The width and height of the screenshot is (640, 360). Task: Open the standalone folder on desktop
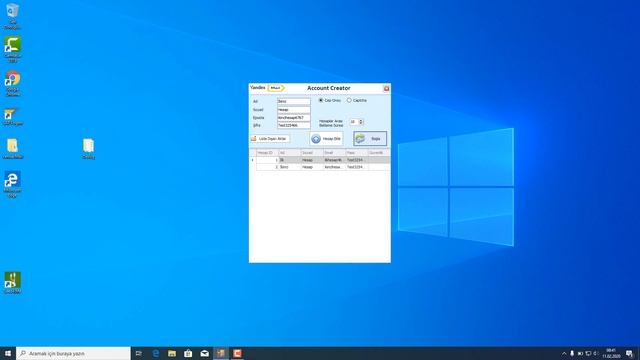click(x=88, y=149)
